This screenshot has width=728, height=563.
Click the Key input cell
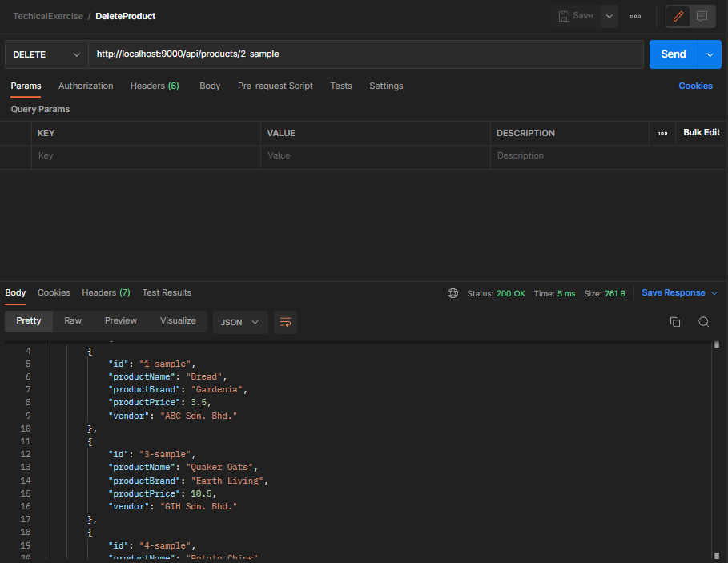point(146,156)
